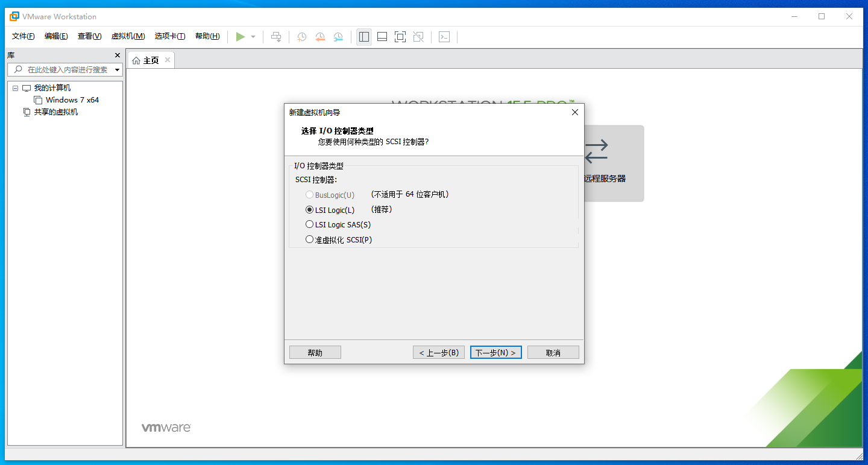Toggle the library sidebar view icon
868x465 pixels.
click(x=364, y=37)
